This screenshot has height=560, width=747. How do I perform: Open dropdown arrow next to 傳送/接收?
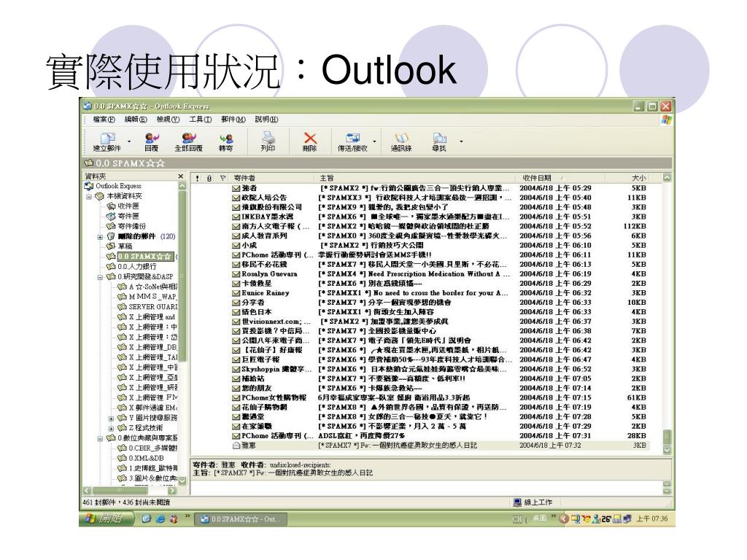(374, 141)
